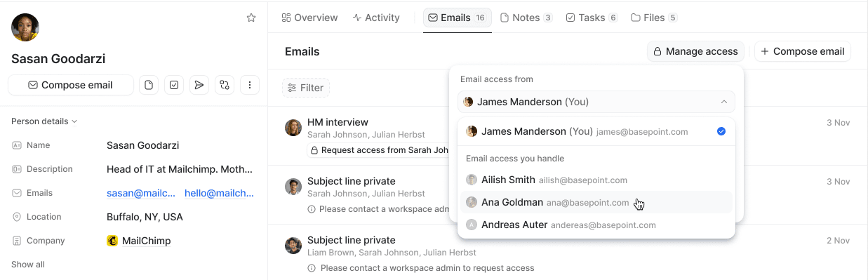This screenshot has width=868, height=280.
Task: Open the Files tab
Action: tap(654, 18)
